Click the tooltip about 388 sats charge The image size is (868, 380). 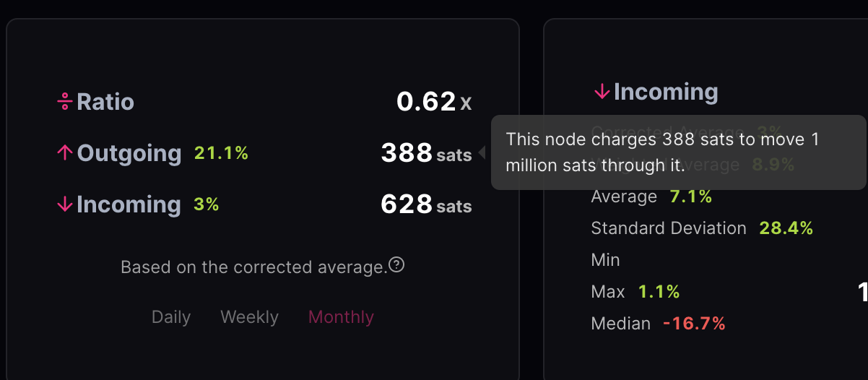(x=677, y=152)
